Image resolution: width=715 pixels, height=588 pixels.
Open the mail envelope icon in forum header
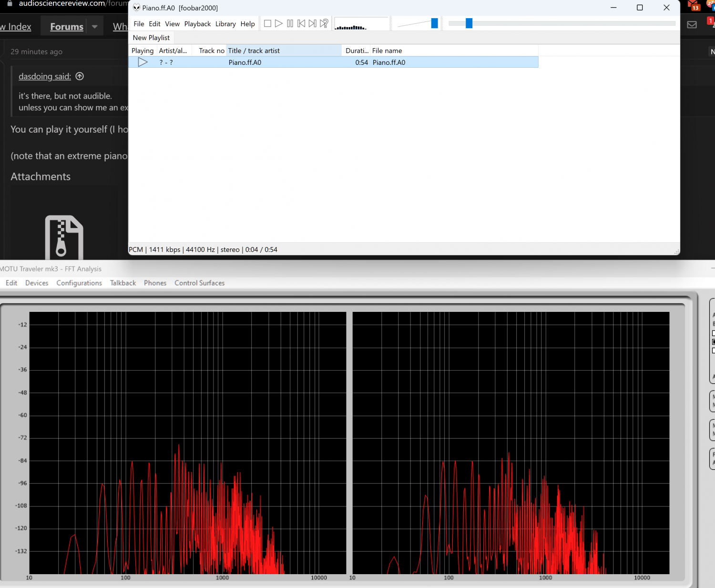coord(692,25)
